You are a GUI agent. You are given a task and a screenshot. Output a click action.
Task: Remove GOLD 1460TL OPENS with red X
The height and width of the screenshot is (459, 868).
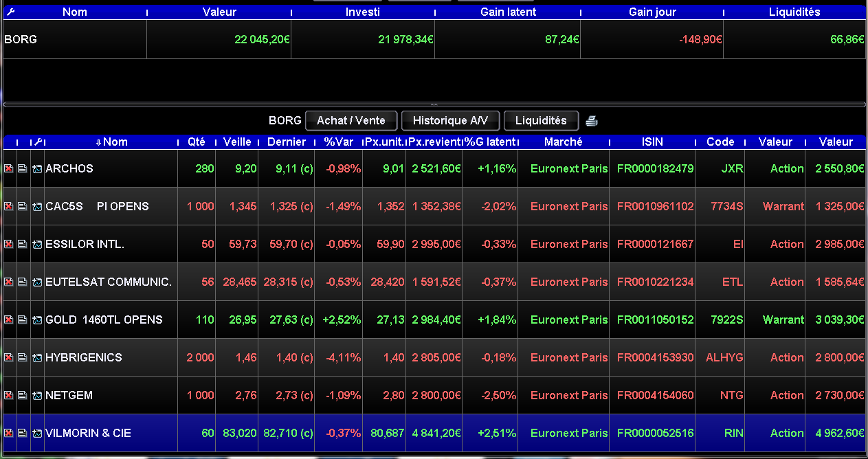coord(9,320)
